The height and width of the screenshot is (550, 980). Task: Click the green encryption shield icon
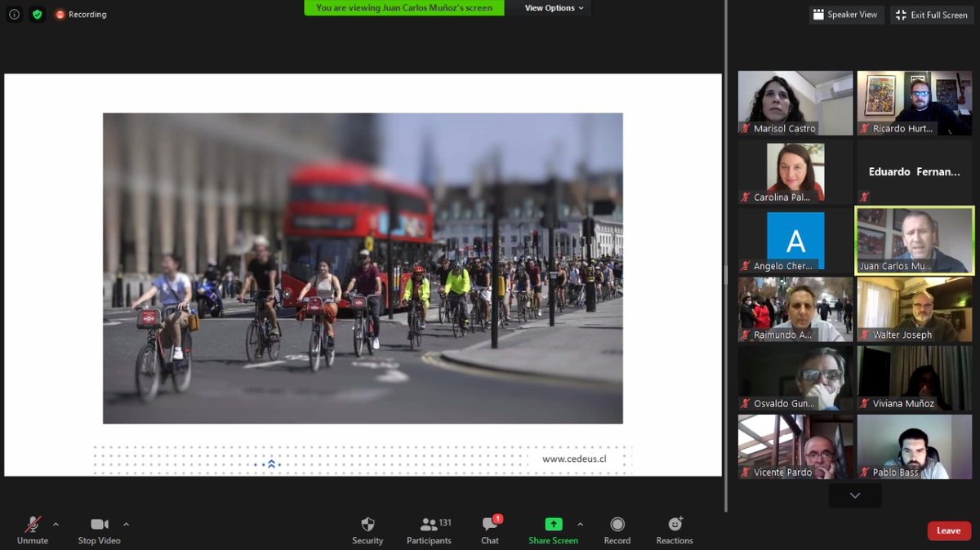(x=37, y=15)
